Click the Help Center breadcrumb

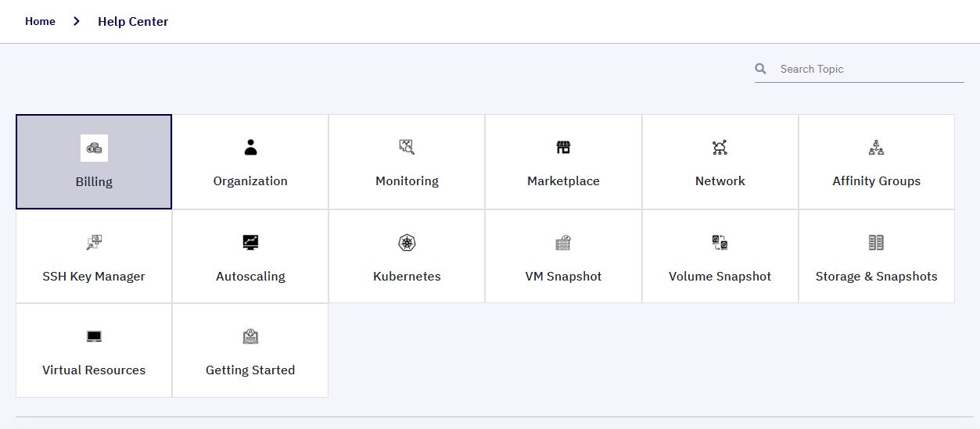click(133, 21)
